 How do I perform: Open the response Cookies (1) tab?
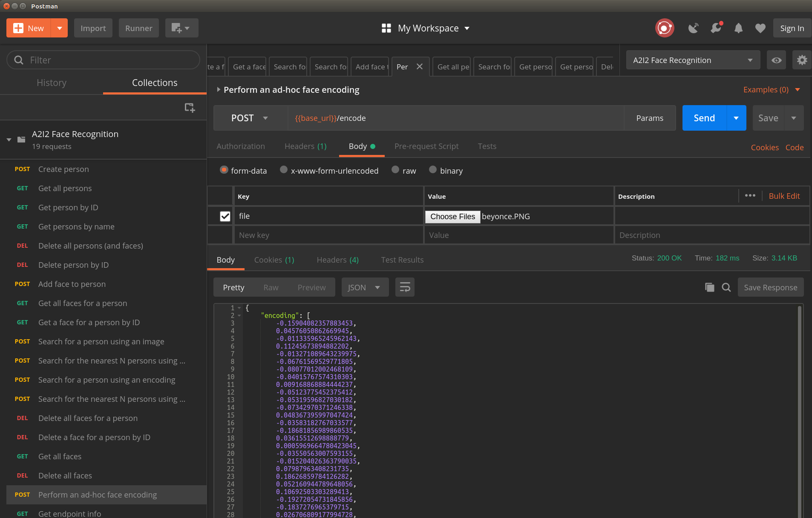pos(274,260)
